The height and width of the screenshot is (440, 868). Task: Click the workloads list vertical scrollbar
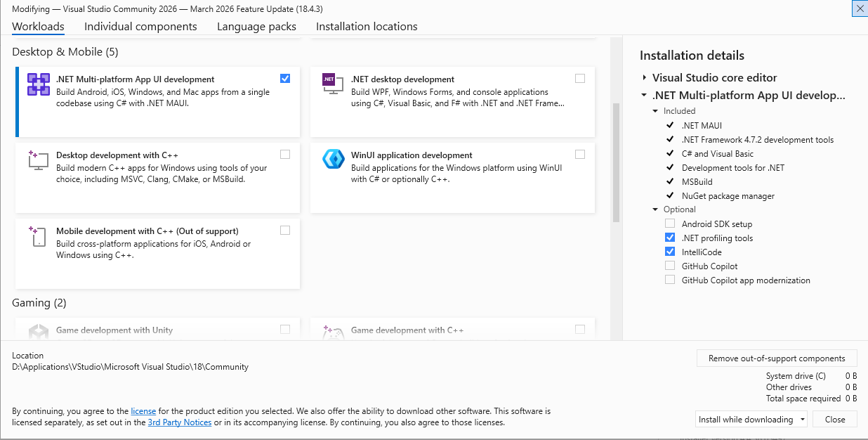click(616, 162)
